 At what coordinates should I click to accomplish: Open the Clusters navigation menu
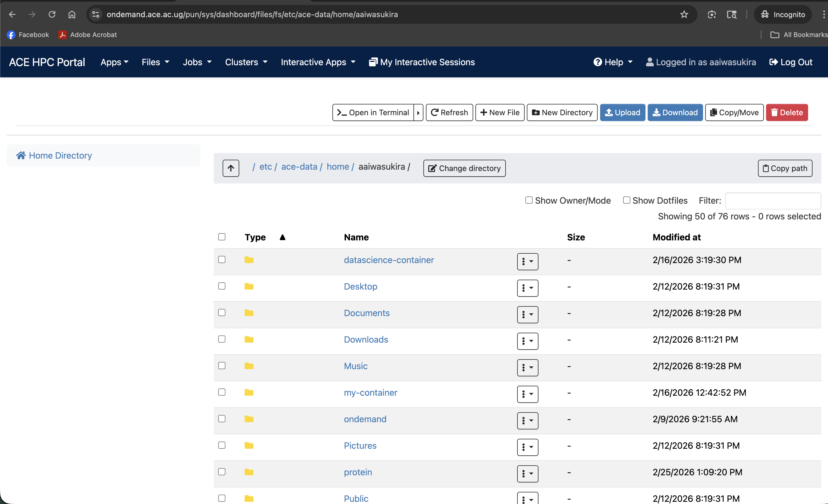[246, 62]
